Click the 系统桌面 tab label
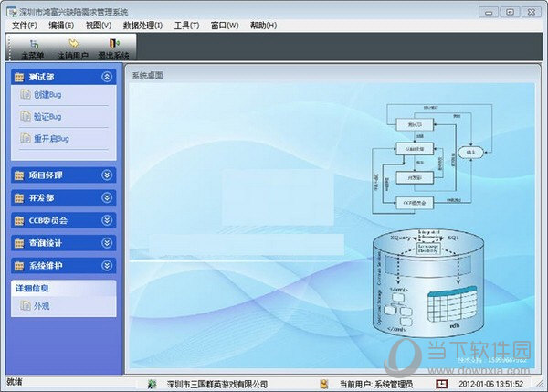This screenshot has height=392, width=548. pyautogui.click(x=148, y=76)
